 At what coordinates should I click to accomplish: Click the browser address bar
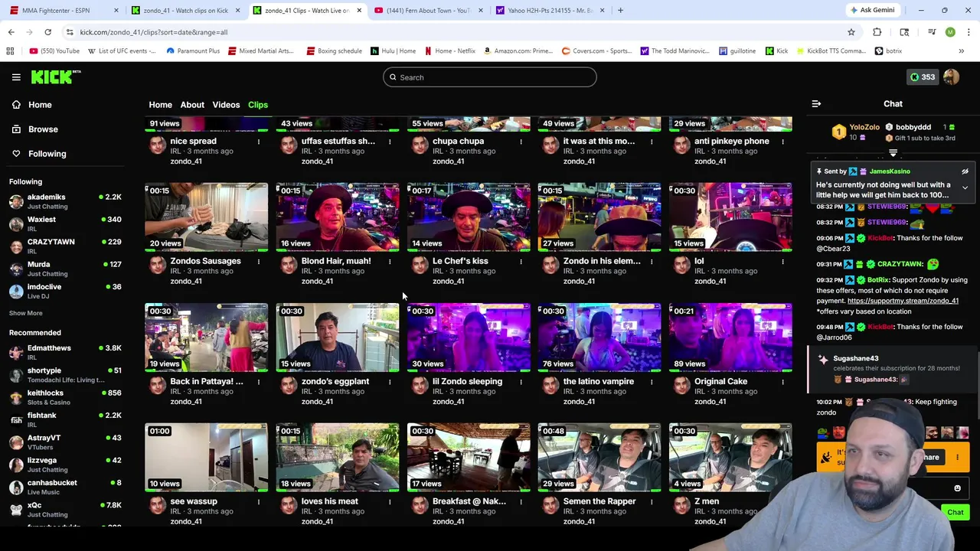(x=452, y=32)
